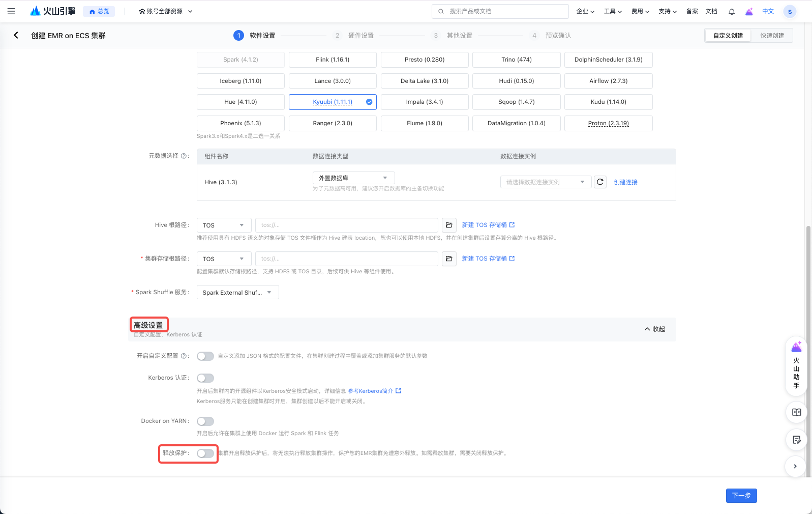Refresh the data connection instance list

pyautogui.click(x=600, y=182)
